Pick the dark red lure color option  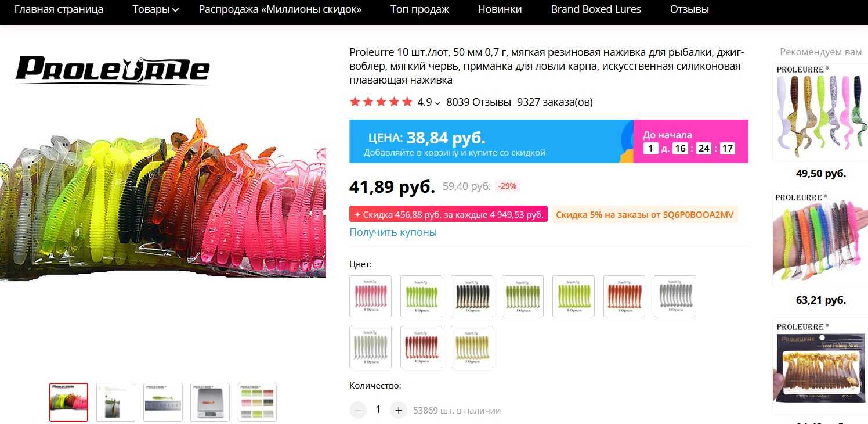(x=421, y=347)
